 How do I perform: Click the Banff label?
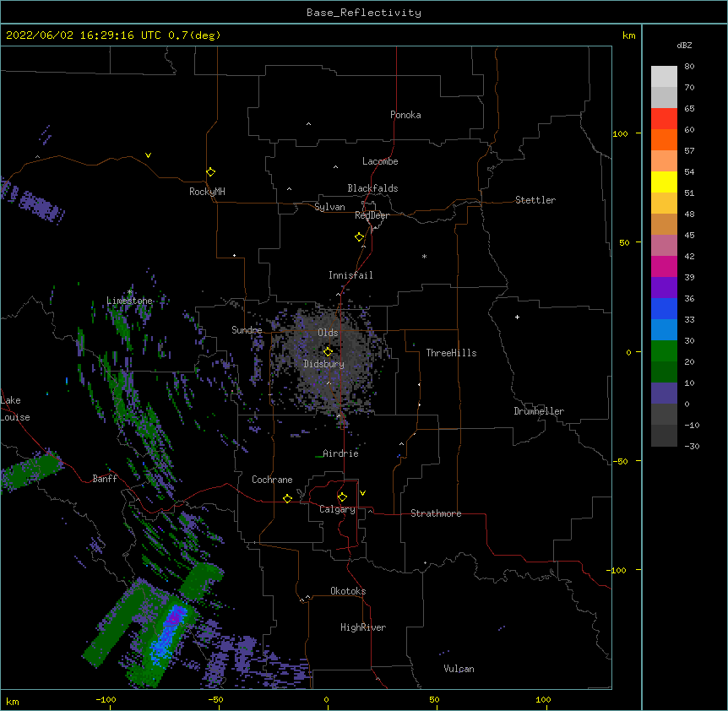(x=105, y=479)
